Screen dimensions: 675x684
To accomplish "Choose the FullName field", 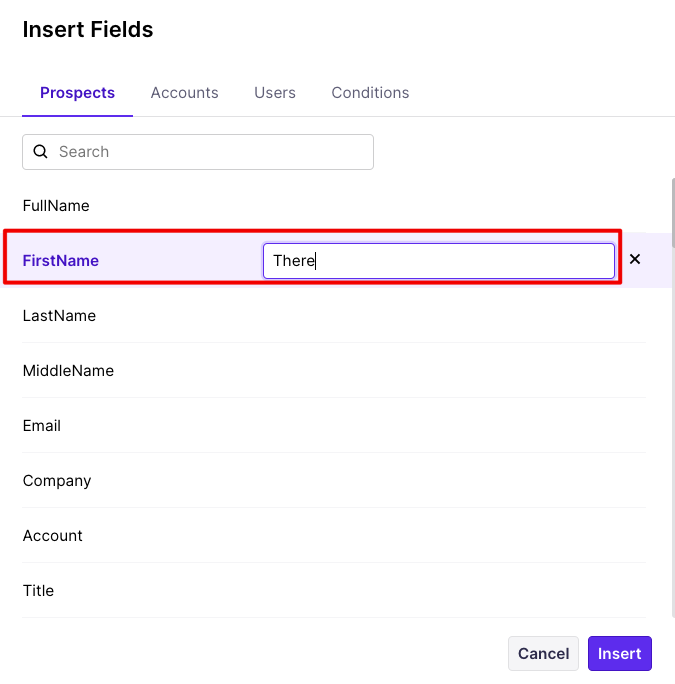I will click(56, 206).
